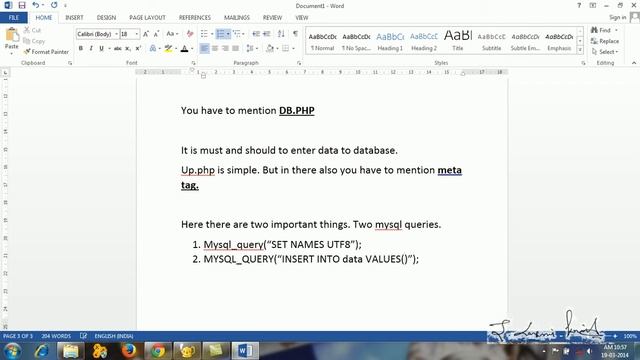
Task: Activate the Format Painter
Action: click(x=47, y=52)
